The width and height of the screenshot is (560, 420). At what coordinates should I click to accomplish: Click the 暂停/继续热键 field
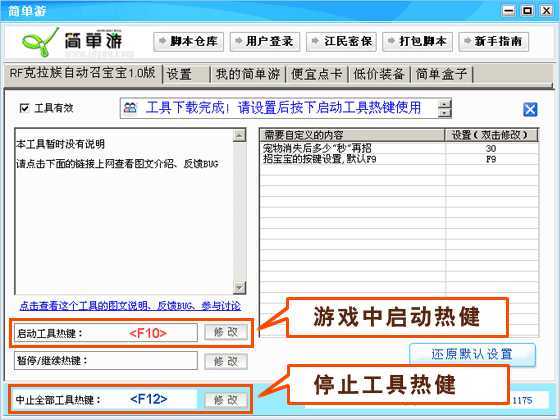[106, 360]
